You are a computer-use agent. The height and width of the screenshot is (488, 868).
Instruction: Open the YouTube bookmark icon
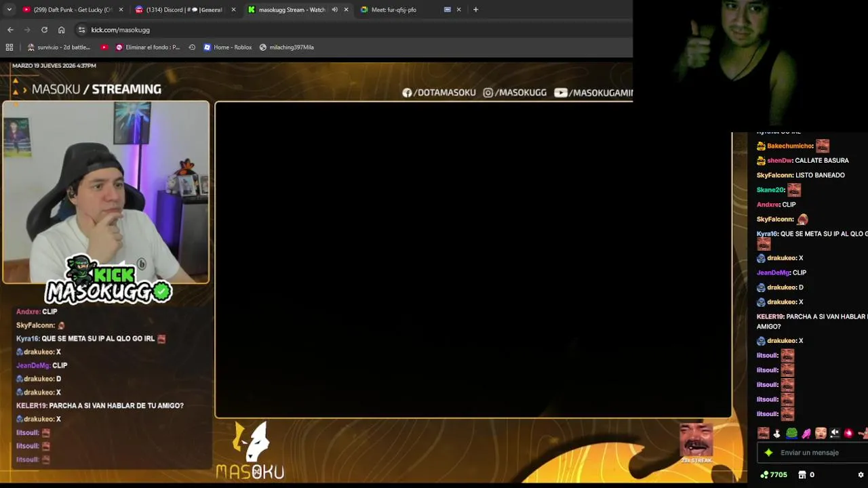pos(104,47)
